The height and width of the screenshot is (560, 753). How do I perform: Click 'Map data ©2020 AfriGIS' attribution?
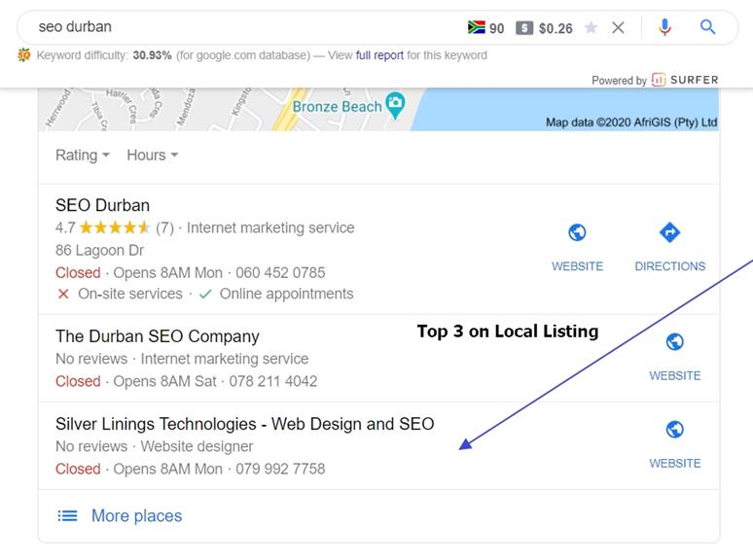coord(631,122)
